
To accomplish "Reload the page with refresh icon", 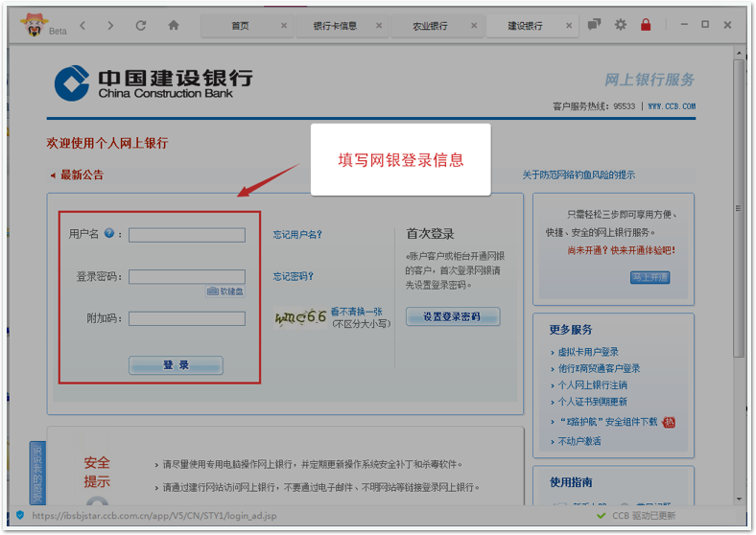I will [141, 26].
